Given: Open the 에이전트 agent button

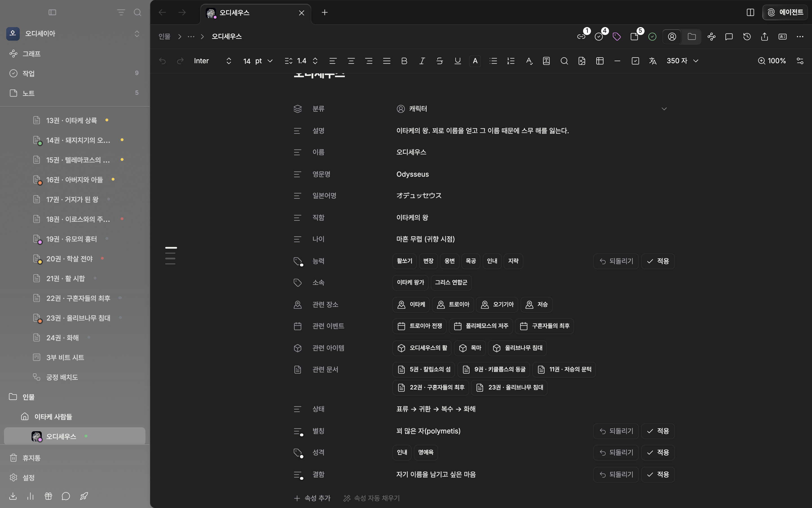Looking at the screenshot, I should tap(785, 12).
